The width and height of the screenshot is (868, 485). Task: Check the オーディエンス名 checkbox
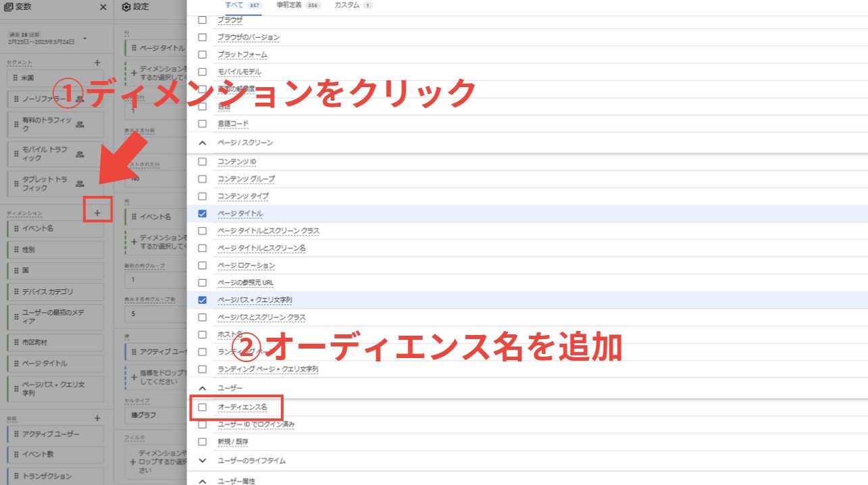202,407
